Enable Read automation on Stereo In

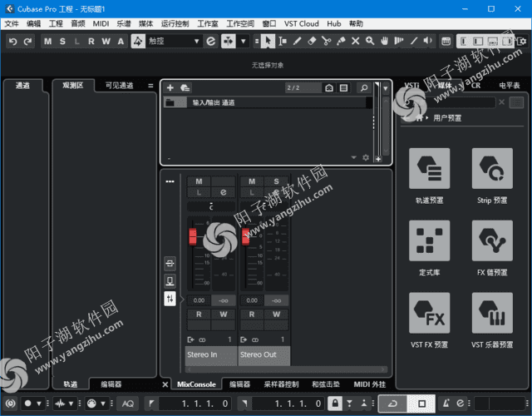199,314
